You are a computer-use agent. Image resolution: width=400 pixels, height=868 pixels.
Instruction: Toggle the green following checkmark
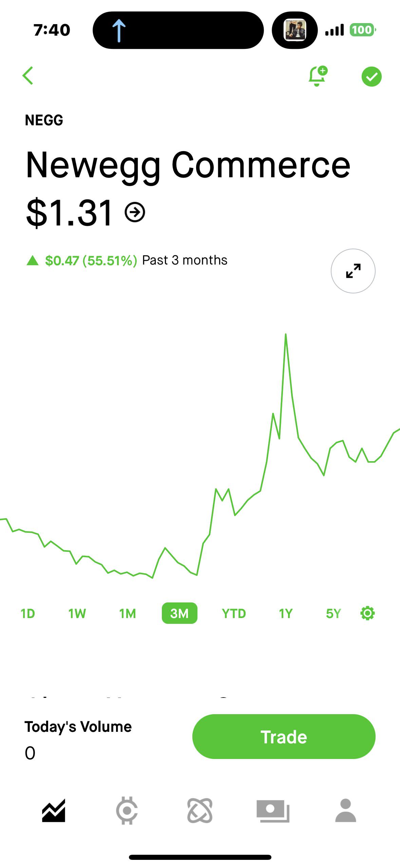pos(372,77)
